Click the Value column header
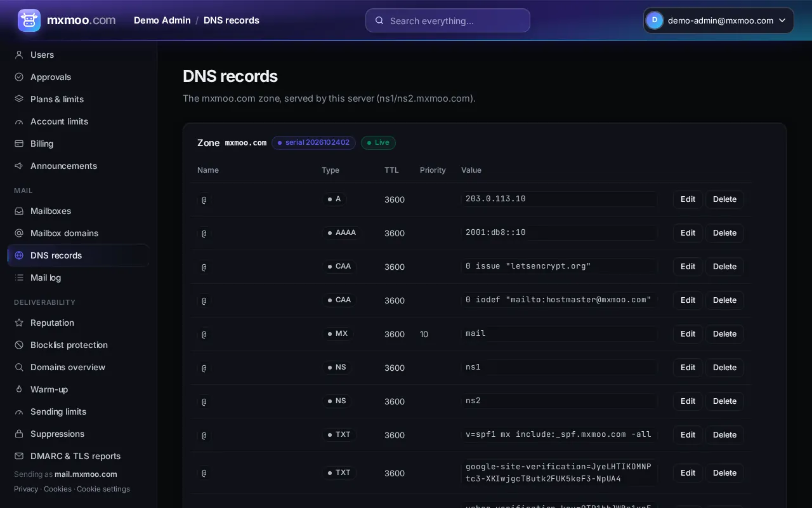 471,170
